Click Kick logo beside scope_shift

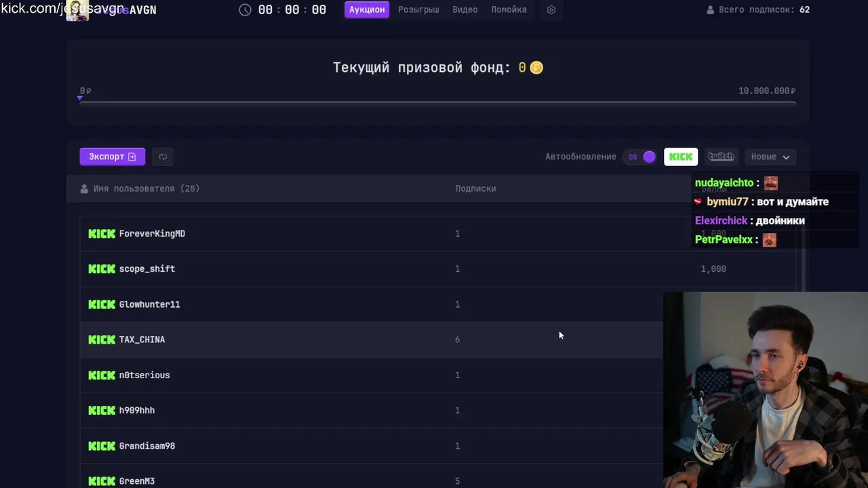click(102, 268)
